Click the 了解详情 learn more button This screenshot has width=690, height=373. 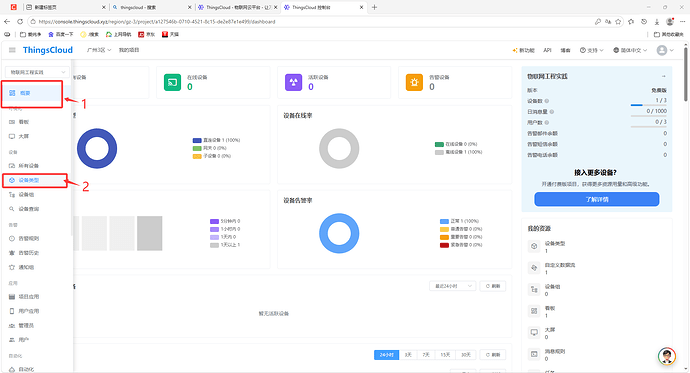tap(597, 199)
